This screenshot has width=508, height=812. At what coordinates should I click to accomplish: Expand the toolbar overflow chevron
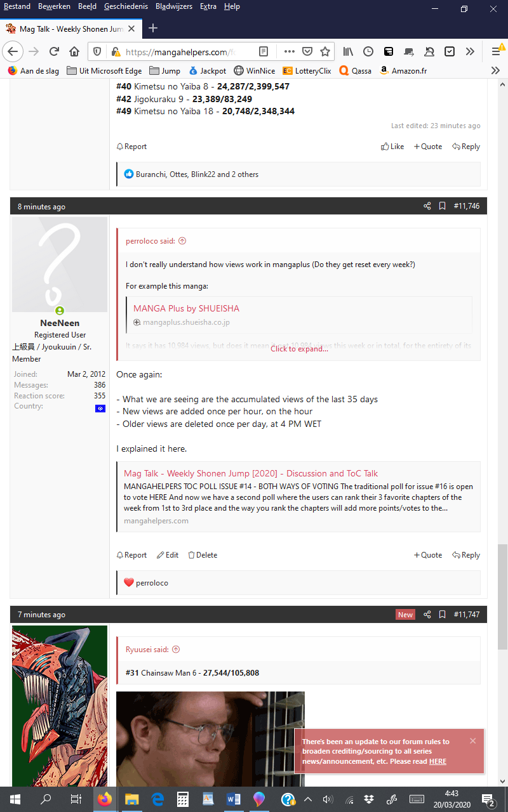click(470, 51)
